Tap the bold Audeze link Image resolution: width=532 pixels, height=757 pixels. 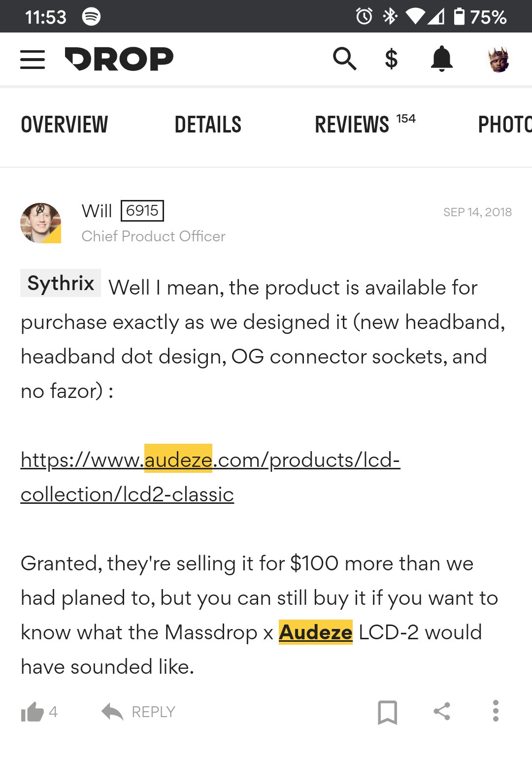coord(316,632)
